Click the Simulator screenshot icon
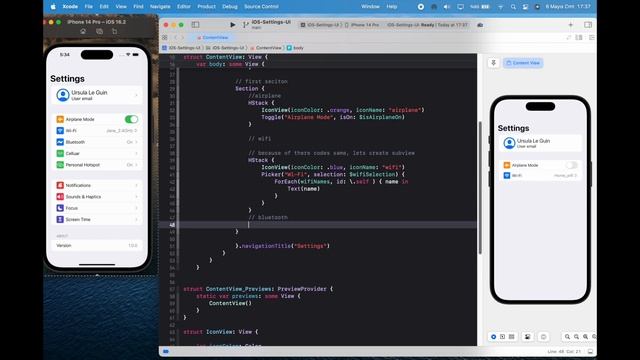This screenshot has width=640, height=360. pyautogui.click(x=99, y=31)
